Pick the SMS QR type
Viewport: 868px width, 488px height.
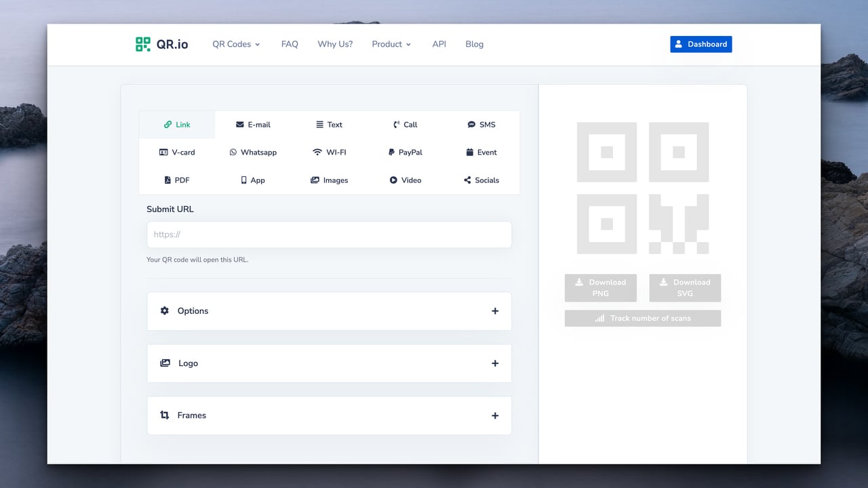[x=481, y=125]
